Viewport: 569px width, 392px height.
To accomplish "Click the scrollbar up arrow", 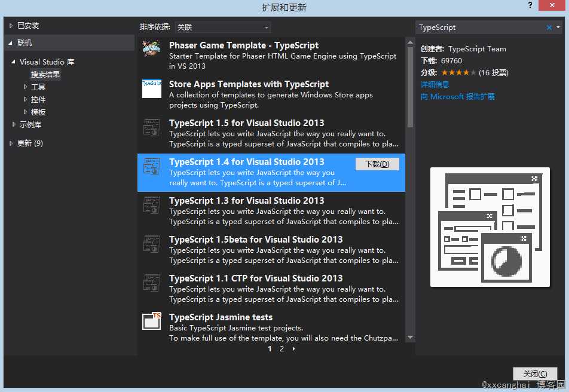I will point(410,42).
